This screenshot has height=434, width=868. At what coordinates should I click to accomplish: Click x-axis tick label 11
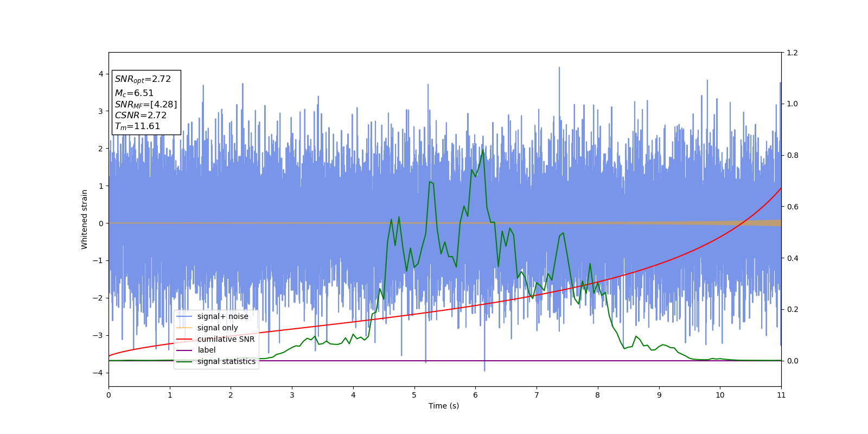781,395
